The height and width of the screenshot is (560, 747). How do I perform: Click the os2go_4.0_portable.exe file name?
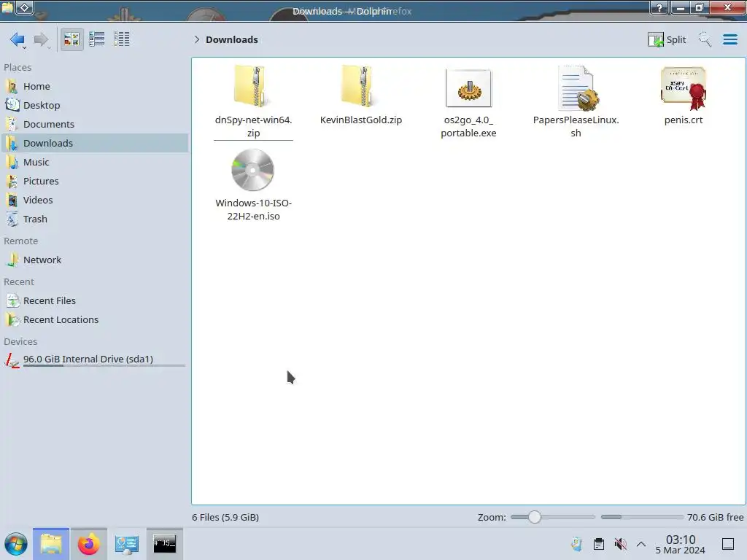click(x=468, y=127)
